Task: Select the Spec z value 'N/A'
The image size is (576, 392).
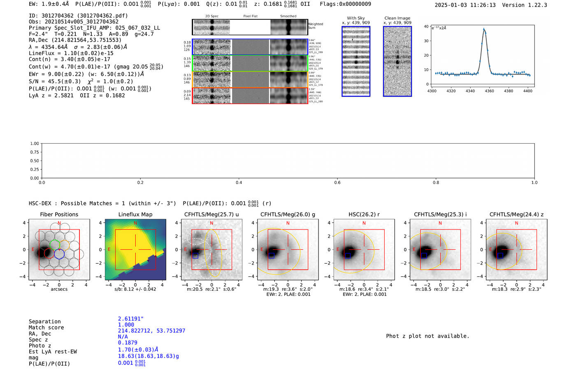Action: (123, 337)
